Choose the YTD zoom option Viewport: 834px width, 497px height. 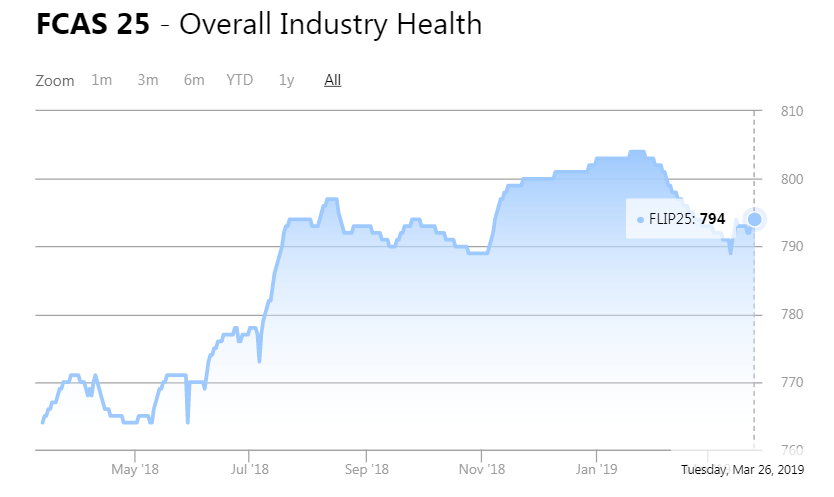pos(240,80)
